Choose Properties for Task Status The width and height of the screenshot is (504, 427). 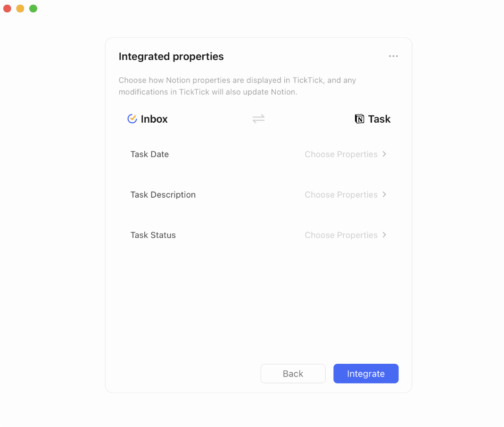[341, 235]
